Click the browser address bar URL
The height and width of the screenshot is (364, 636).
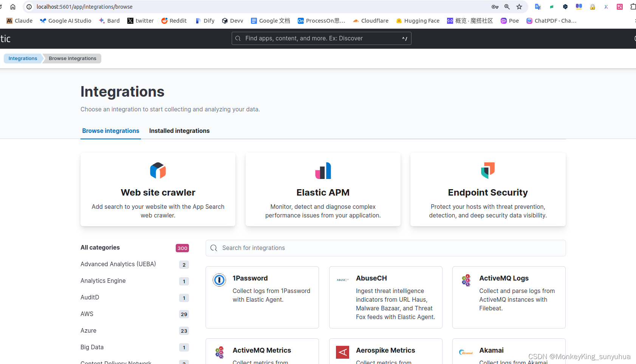(x=85, y=7)
